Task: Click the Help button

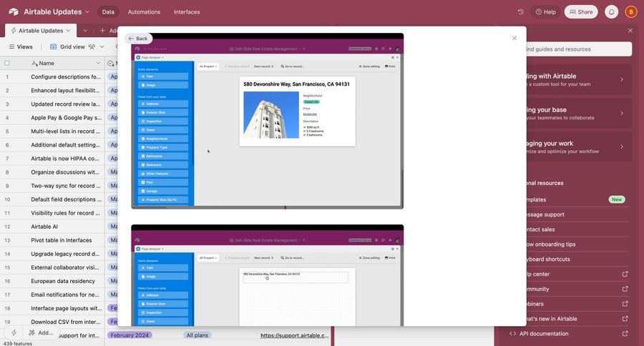Action: point(546,12)
